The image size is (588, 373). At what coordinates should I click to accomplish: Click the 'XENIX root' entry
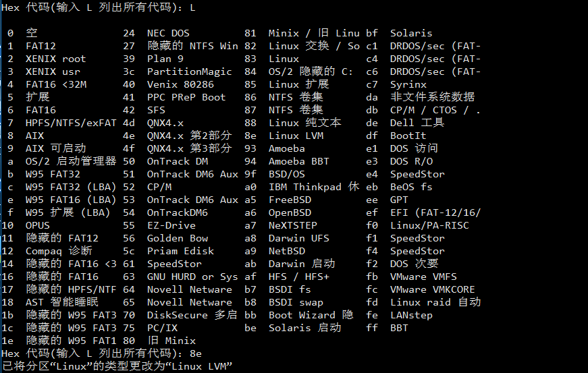55,59
